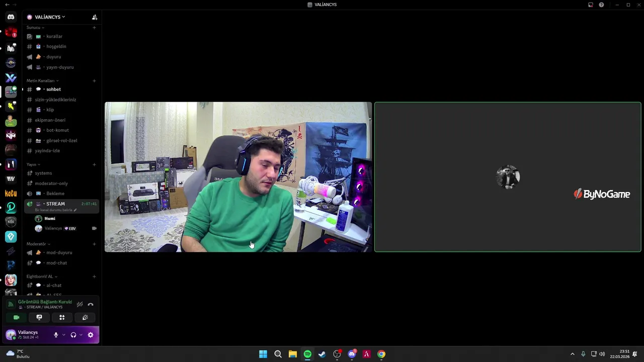Collapse the Moderatör category
Viewport: 644px width, 362px height.
click(38, 244)
